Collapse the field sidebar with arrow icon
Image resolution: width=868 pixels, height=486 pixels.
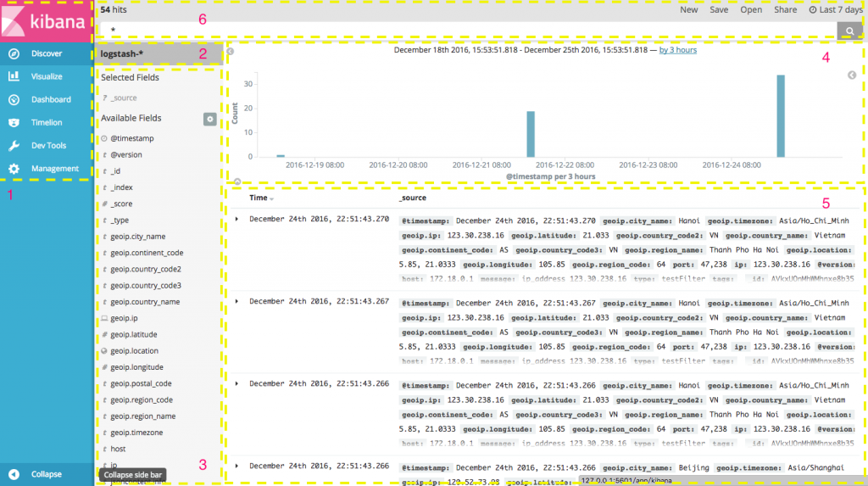click(x=231, y=51)
